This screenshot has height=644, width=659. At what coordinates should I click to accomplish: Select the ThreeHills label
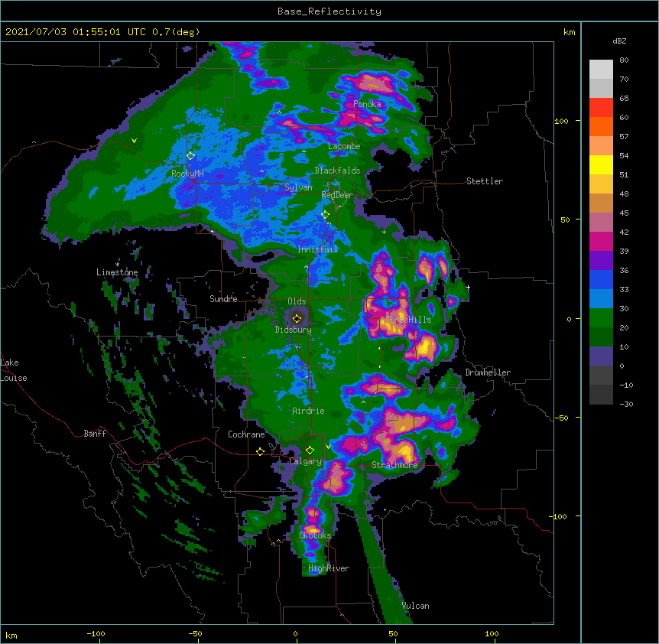click(x=408, y=320)
